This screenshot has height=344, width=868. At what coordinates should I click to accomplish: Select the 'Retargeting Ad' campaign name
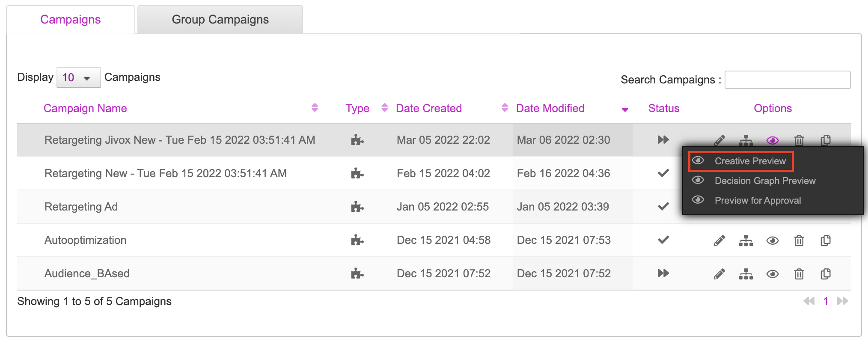[x=81, y=207]
